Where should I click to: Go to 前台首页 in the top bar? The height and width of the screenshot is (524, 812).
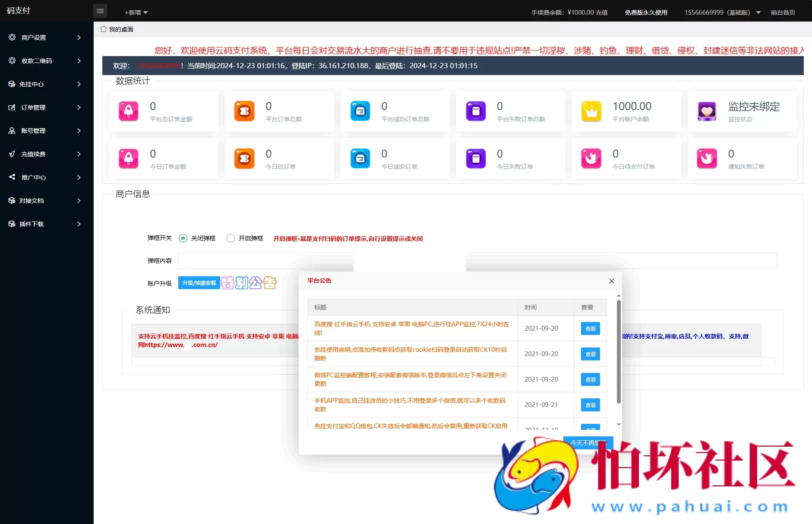[x=783, y=13]
